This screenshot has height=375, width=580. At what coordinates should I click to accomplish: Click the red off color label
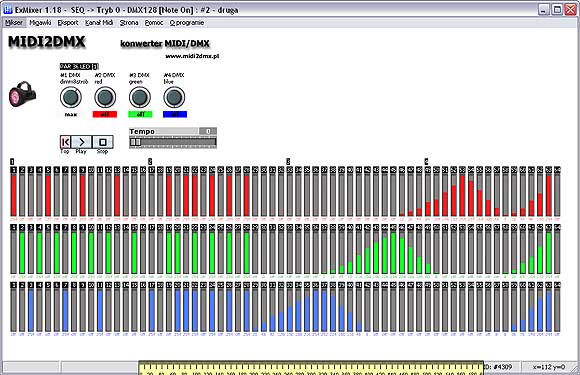pyautogui.click(x=105, y=114)
